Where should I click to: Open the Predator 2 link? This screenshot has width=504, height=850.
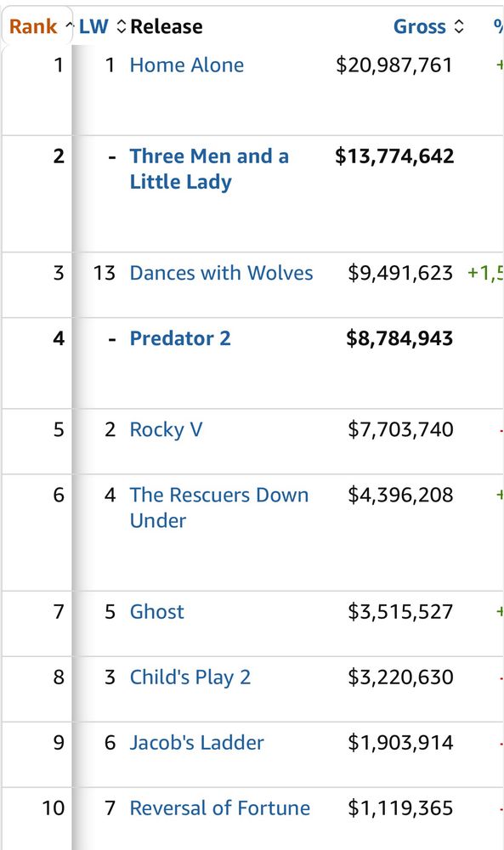(x=180, y=338)
